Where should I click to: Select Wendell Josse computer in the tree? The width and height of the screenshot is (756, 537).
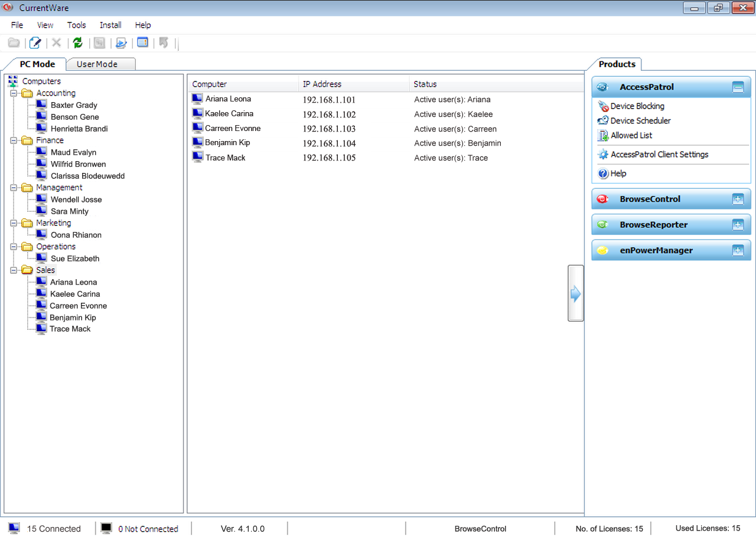coord(76,199)
